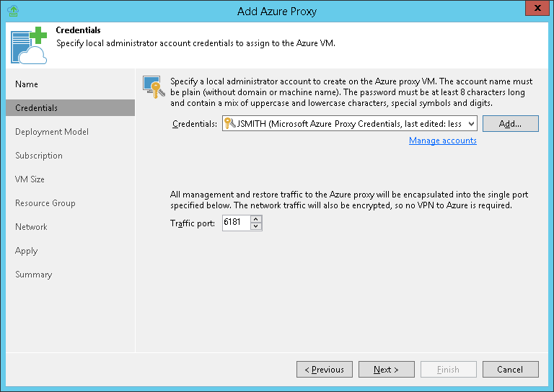
Task: Open the Manage accounts link
Action: [442, 141]
